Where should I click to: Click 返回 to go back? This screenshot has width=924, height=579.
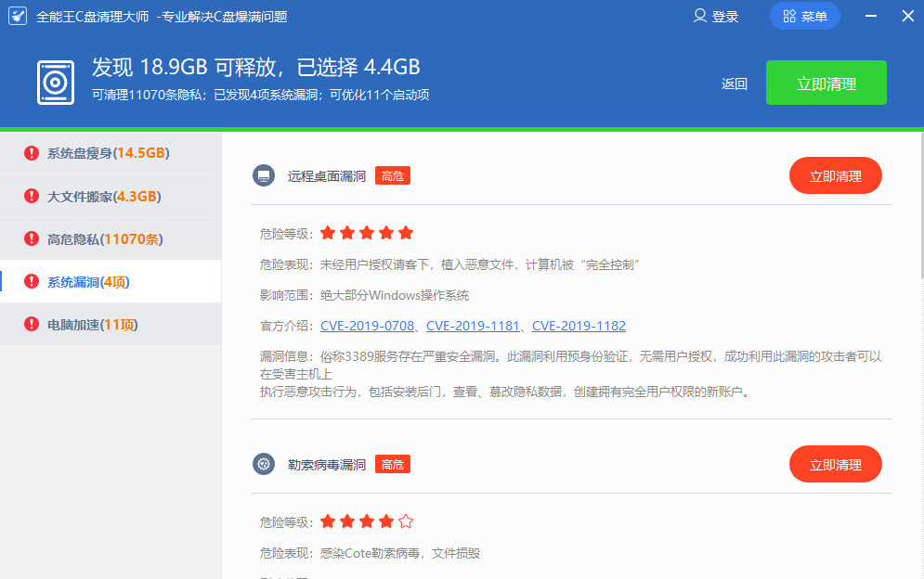[x=734, y=84]
